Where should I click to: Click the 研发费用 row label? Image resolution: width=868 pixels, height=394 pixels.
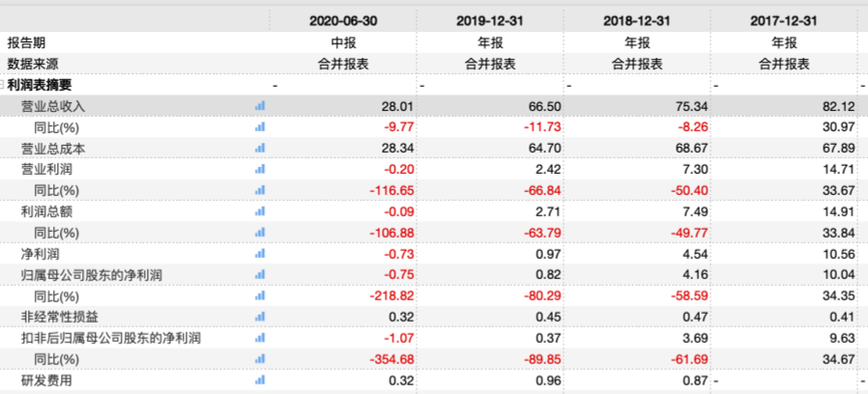click(x=46, y=380)
